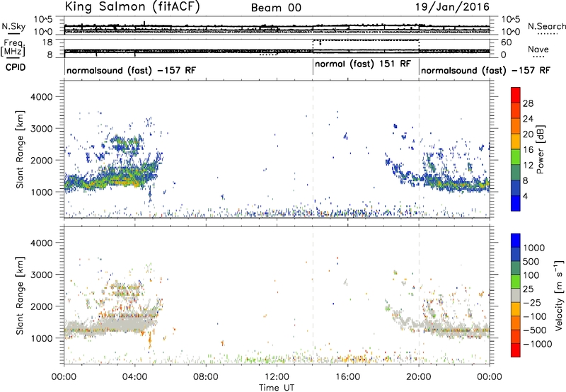Click the time axis label '04:00'
The image size is (566, 392).
tap(134, 377)
